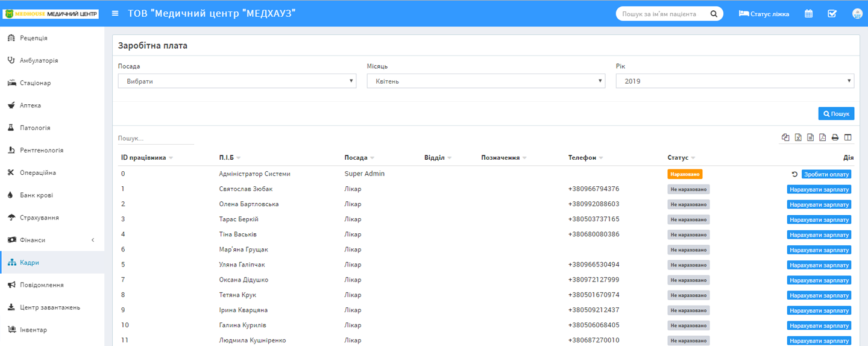Open Центр завантажень in the sidebar
Screen dimensions: 868x346
pyautogui.click(x=52, y=307)
